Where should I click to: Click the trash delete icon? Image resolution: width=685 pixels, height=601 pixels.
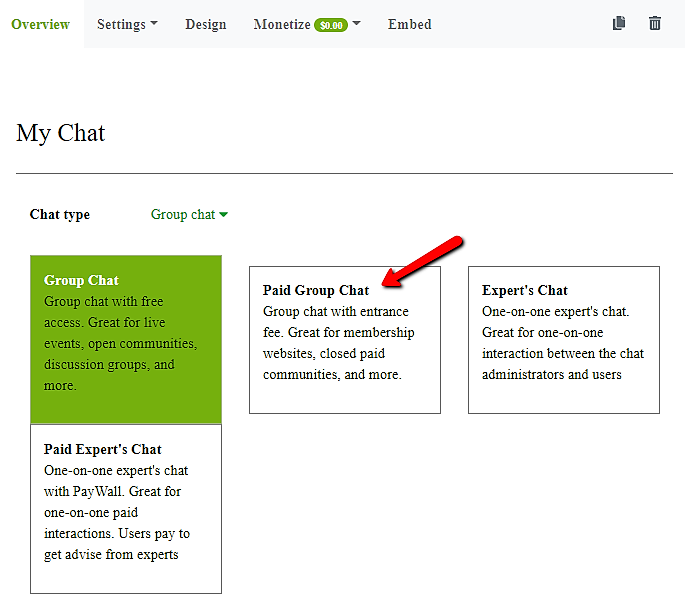tap(655, 23)
